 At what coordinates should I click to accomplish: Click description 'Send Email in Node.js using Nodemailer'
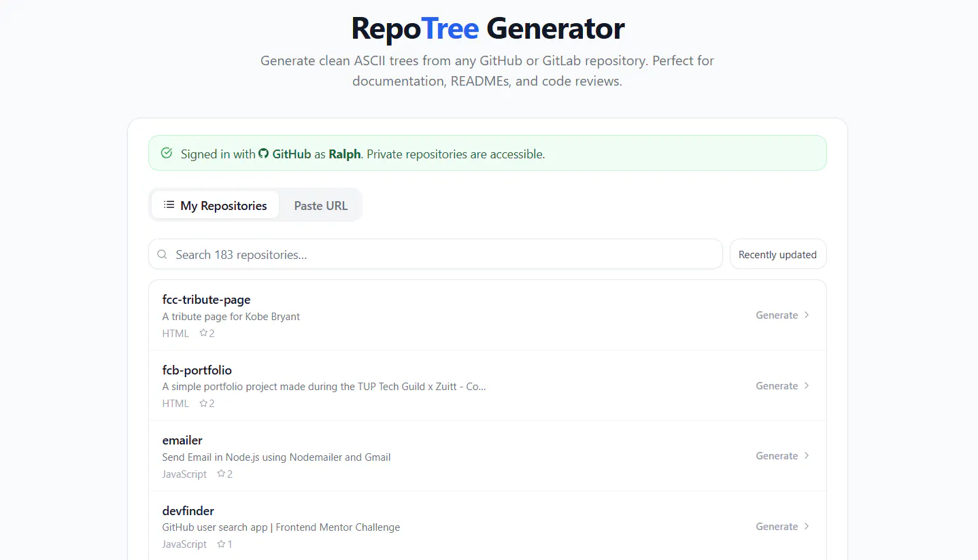click(276, 457)
